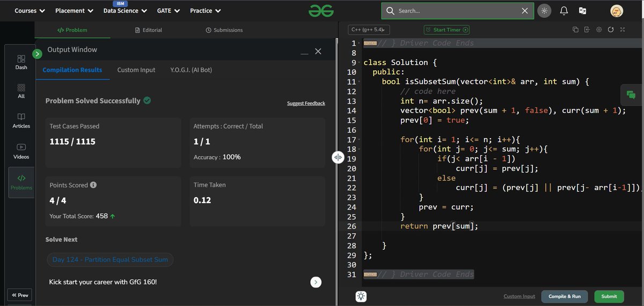Switch to the Submissions tab
Viewport: 644px width, 306px height.
click(224, 30)
